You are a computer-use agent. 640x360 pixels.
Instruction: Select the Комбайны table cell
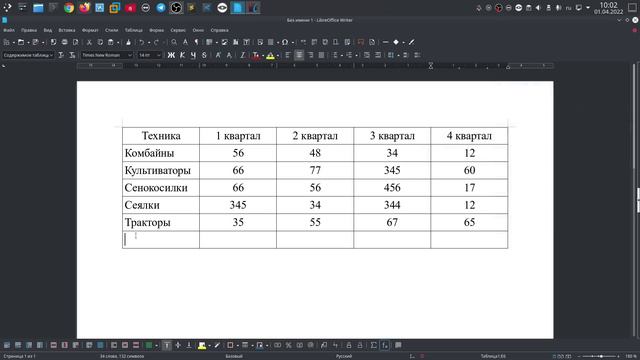[x=161, y=153]
